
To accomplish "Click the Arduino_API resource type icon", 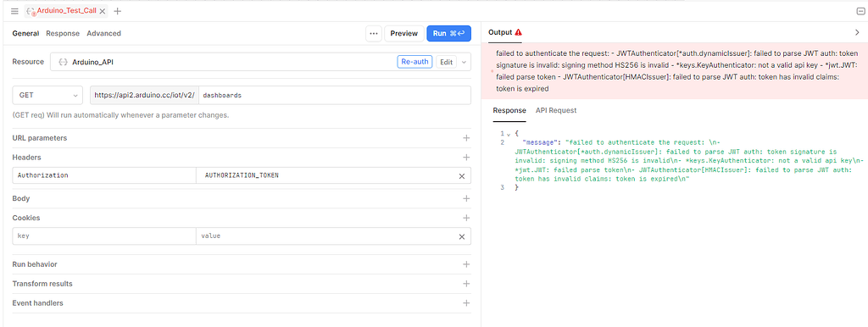I will tap(63, 62).
